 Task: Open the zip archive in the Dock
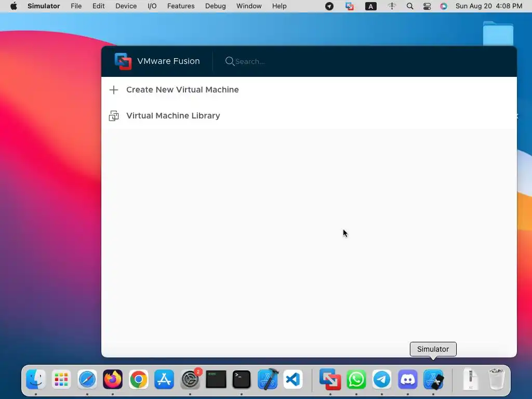click(x=471, y=379)
